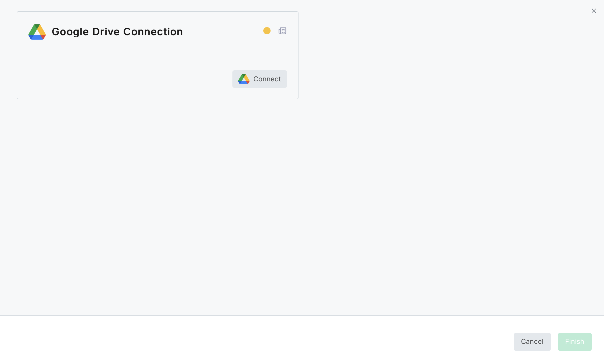
Task: Exit the connection window via top-right X
Action: (594, 11)
